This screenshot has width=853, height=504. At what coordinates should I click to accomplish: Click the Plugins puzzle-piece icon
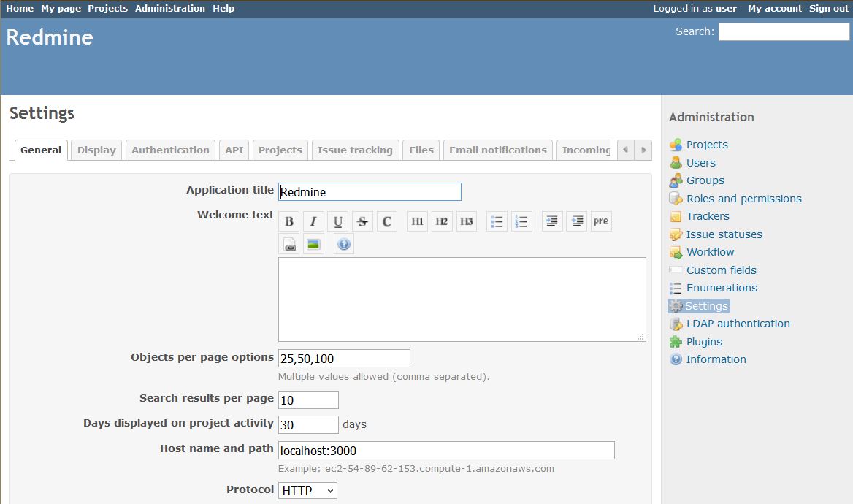[x=676, y=342]
